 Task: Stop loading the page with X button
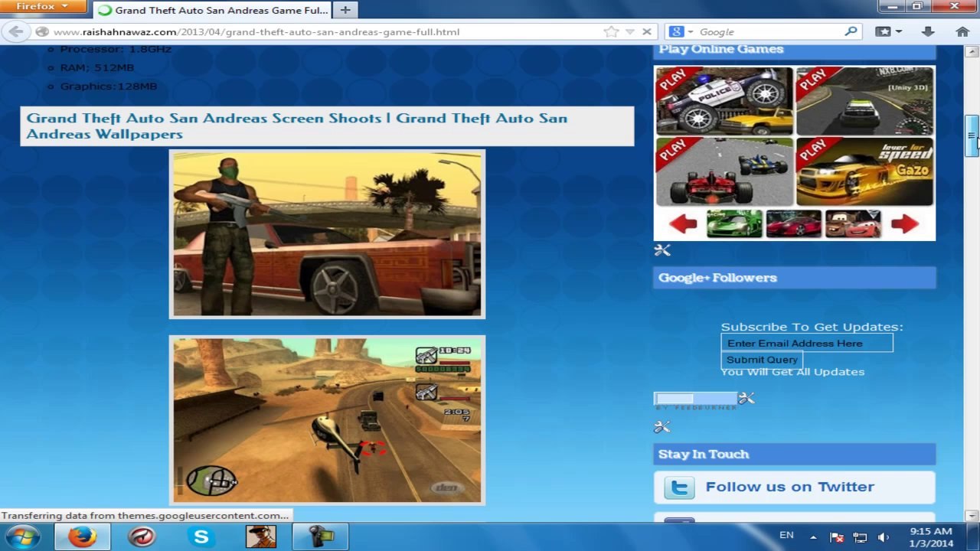(x=646, y=31)
